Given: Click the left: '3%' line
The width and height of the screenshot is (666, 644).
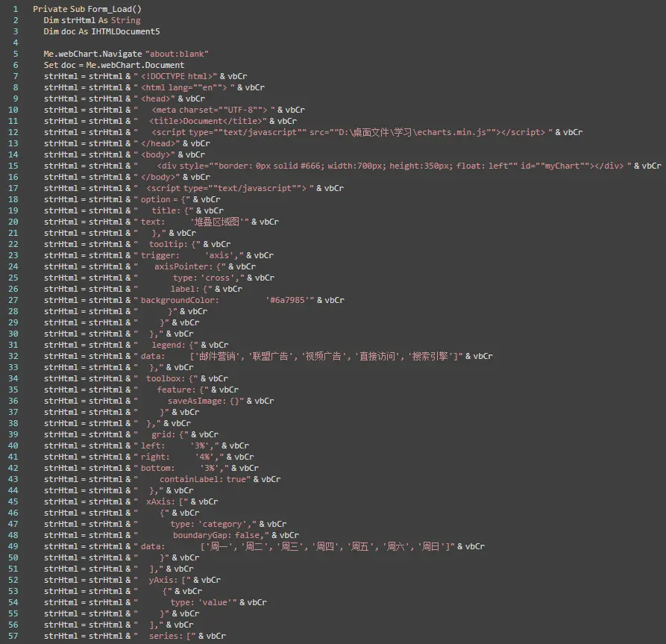Looking at the screenshot, I should tap(146, 446).
